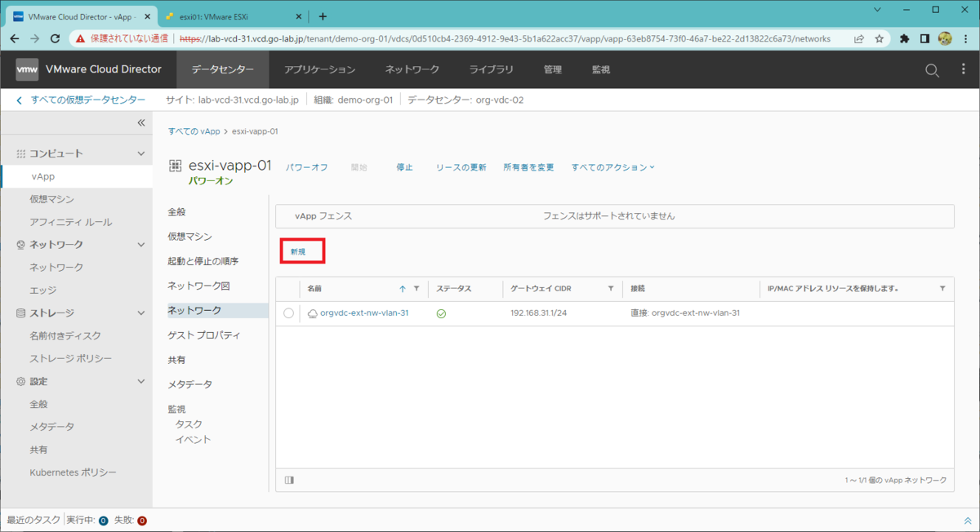Click the column picker icon below table
This screenshot has width=980, height=532.
click(289, 481)
